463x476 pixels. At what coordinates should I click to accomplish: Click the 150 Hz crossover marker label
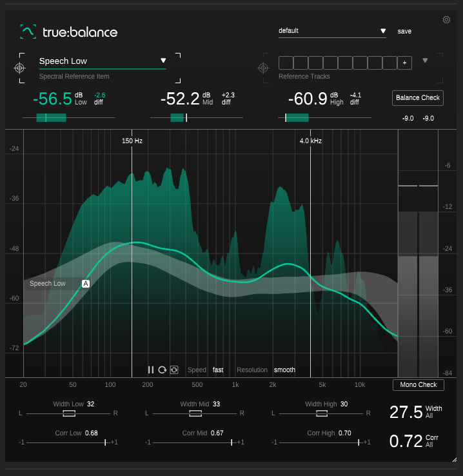(x=132, y=141)
